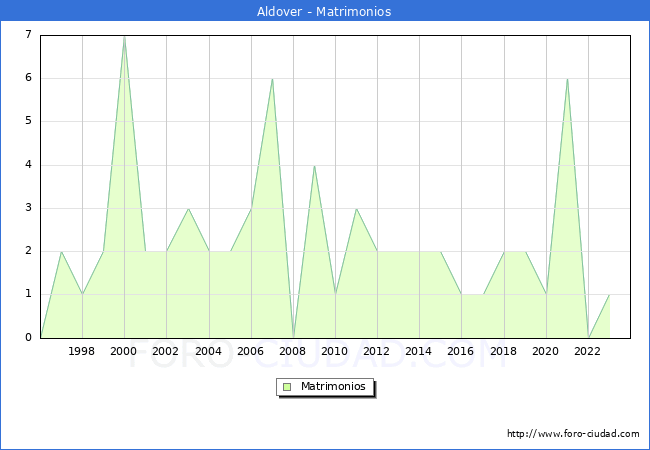
Task: Open the foro-ciudad.com link
Action: 573,434
